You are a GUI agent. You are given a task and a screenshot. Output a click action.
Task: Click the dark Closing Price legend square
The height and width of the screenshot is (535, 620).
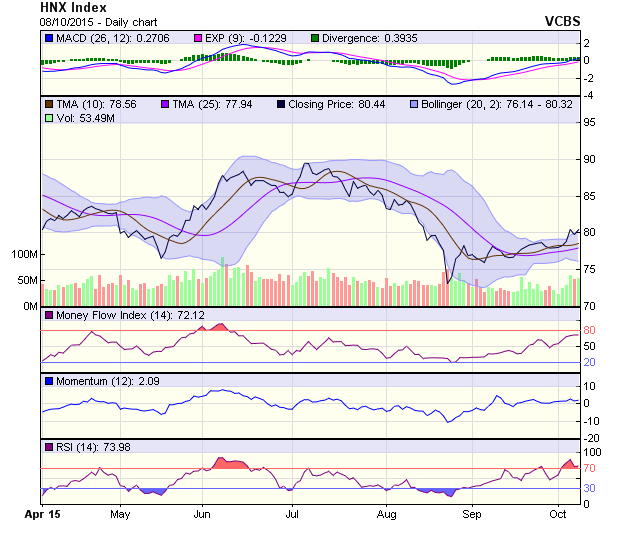pyautogui.click(x=282, y=103)
